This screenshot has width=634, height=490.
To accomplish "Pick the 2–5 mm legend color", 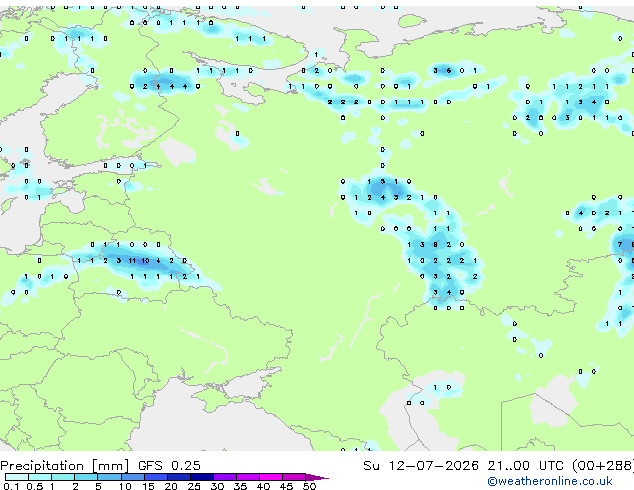I will click(x=86, y=477).
